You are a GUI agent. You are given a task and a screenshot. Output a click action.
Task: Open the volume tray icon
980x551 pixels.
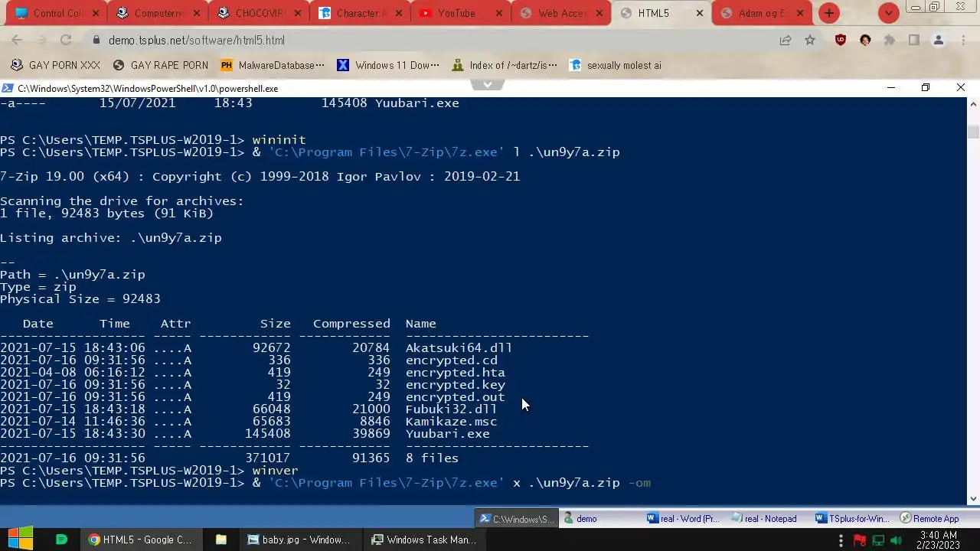[896, 540]
